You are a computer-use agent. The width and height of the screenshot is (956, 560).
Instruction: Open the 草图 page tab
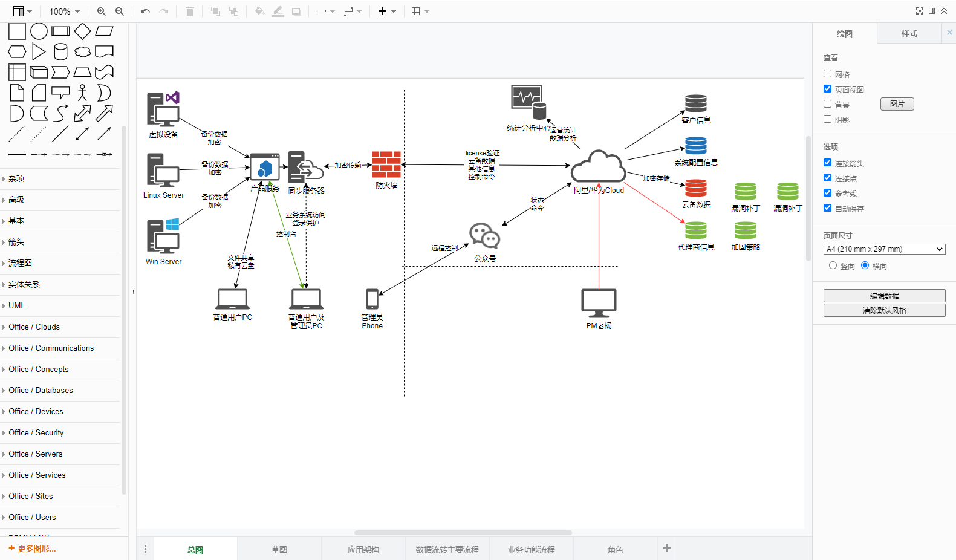[x=279, y=549]
